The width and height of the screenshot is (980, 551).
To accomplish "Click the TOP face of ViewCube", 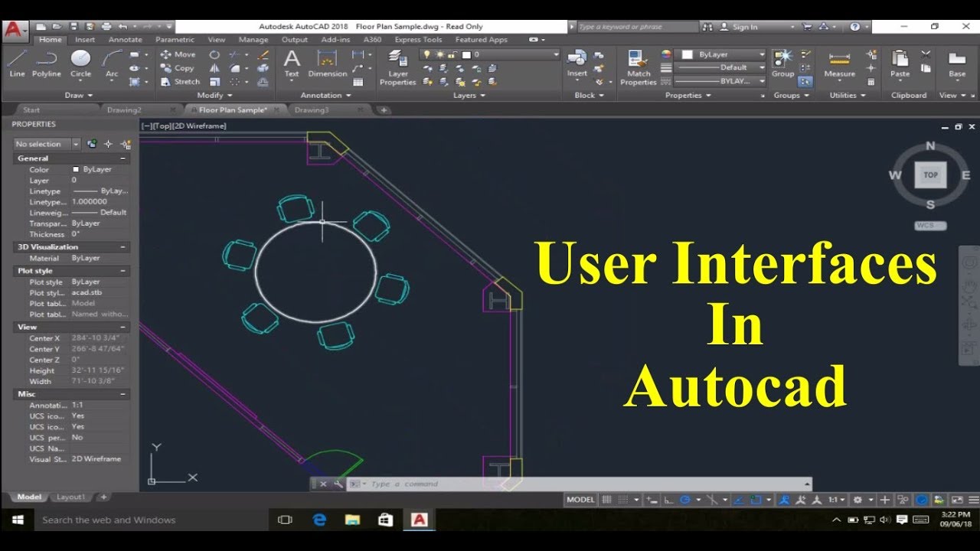I will 930,175.
